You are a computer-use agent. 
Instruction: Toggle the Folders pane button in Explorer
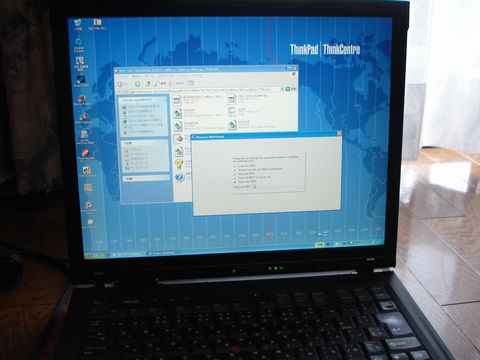(177, 83)
